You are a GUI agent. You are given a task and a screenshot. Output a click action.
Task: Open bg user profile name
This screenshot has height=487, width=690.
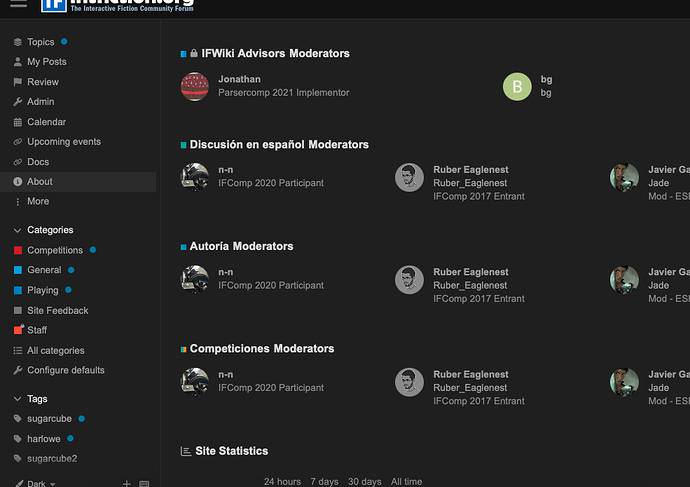pos(546,79)
